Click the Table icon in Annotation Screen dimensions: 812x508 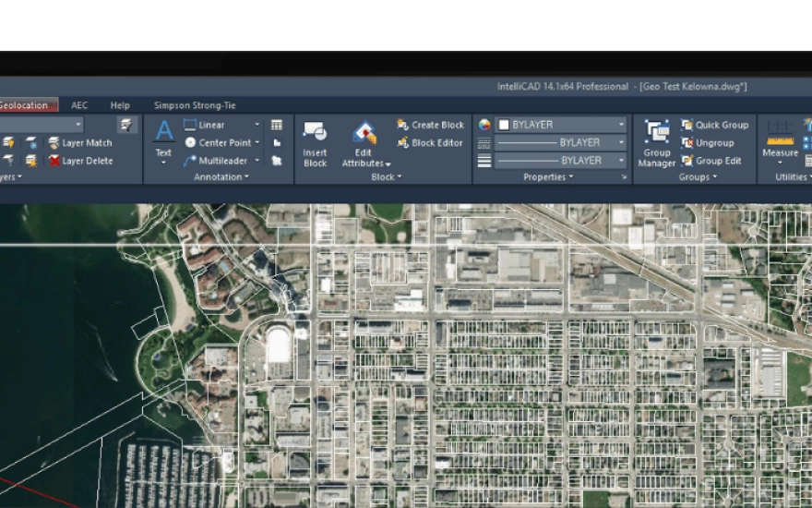coord(277,125)
